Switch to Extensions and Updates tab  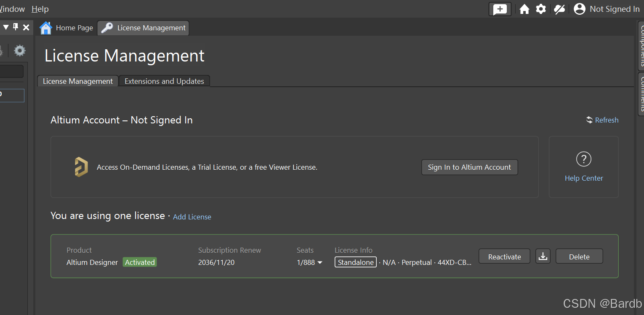164,81
